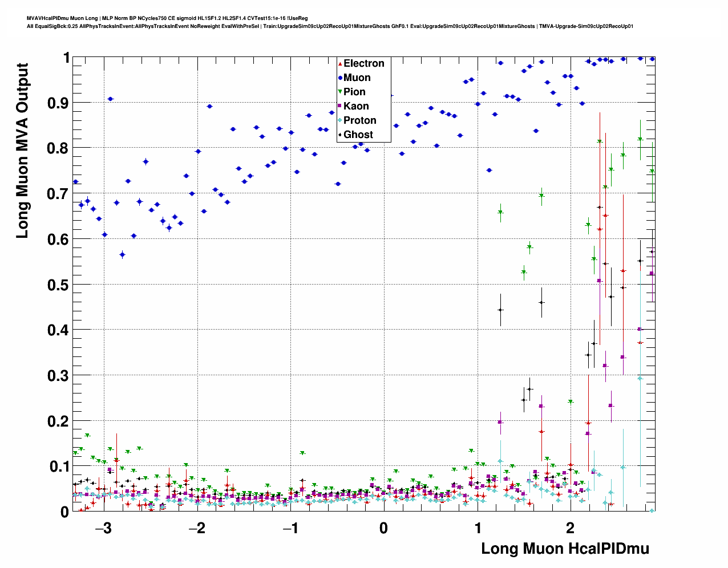Select the Proton legend label text
The width and height of the screenshot is (728, 568).
click(360, 120)
